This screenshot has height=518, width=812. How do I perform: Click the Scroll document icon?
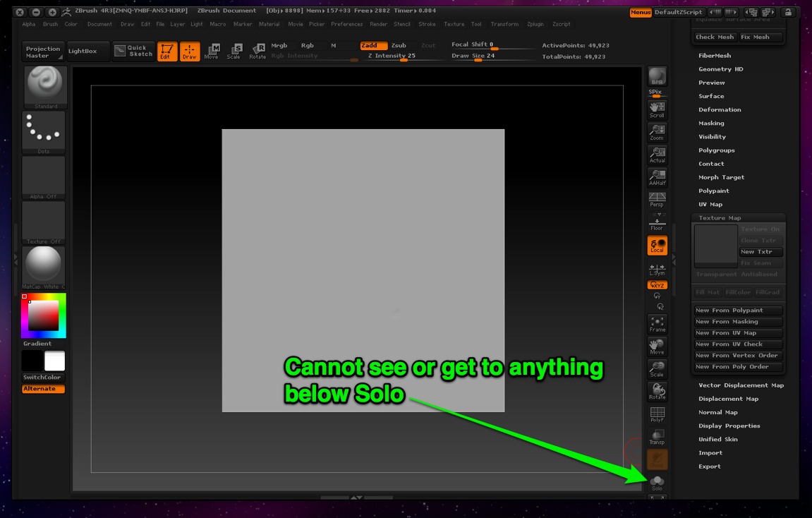click(x=658, y=110)
